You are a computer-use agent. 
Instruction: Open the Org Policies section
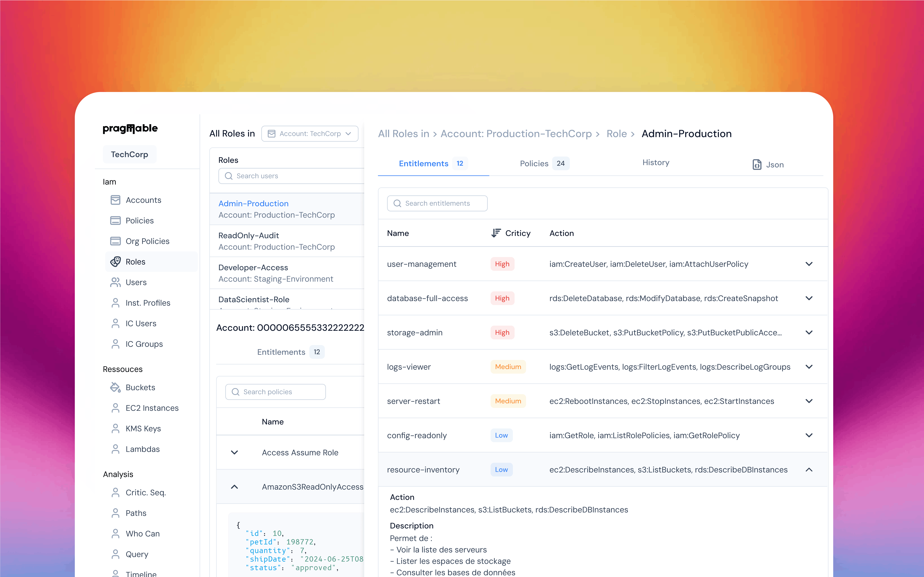pyautogui.click(x=148, y=241)
